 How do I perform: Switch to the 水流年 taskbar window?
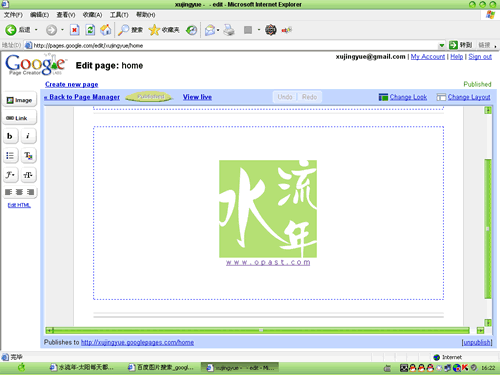coord(82,368)
